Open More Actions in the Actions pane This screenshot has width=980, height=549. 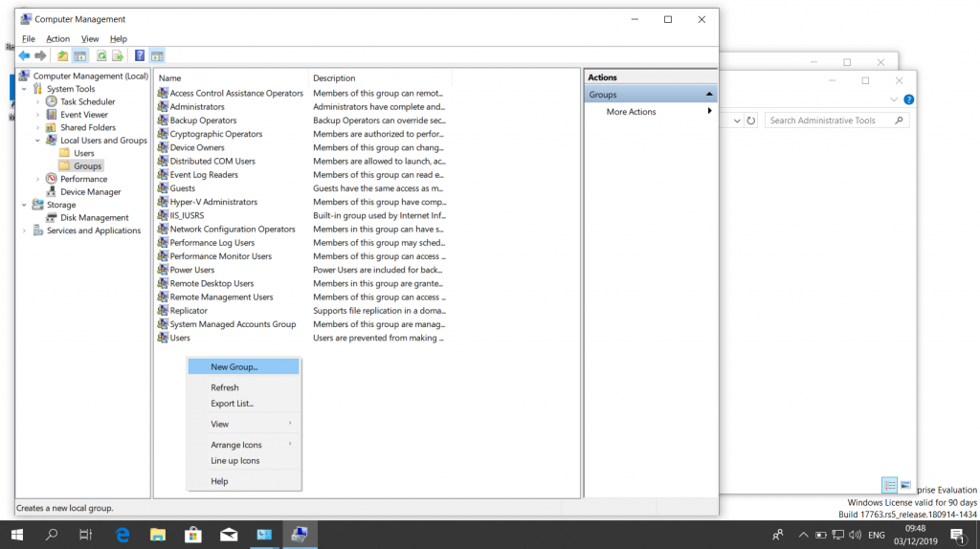[x=651, y=112]
